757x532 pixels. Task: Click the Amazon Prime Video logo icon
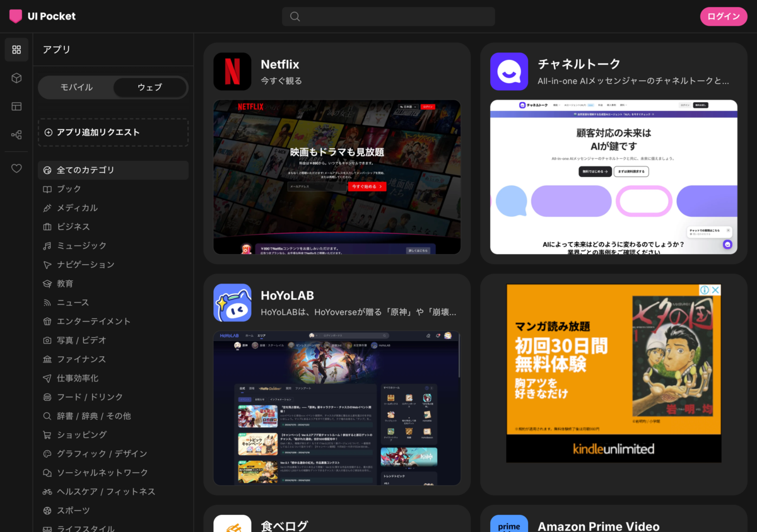click(509, 524)
